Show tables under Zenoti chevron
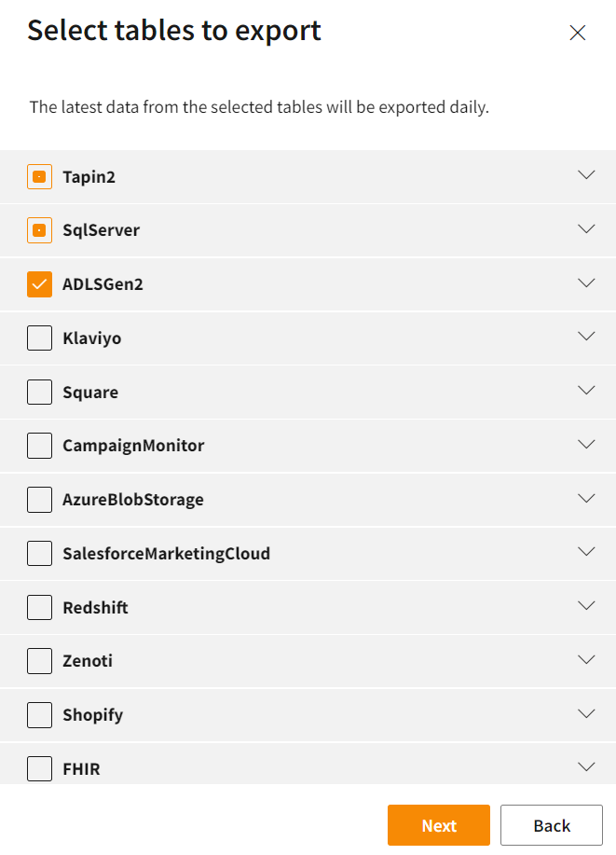616x855 pixels. 586,659
